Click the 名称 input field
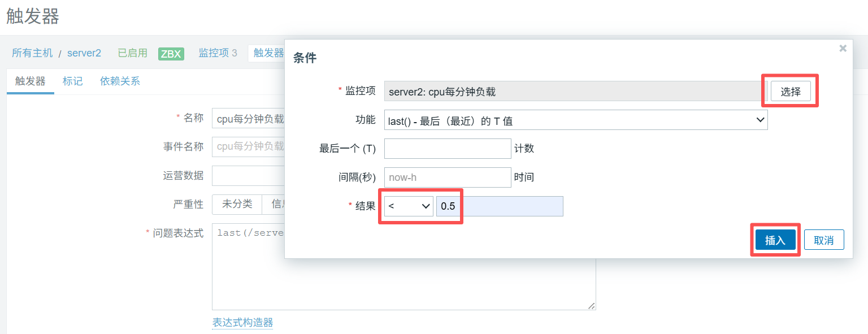The height and width of the screenshot is (334, 868). click(x=248, y=119)
